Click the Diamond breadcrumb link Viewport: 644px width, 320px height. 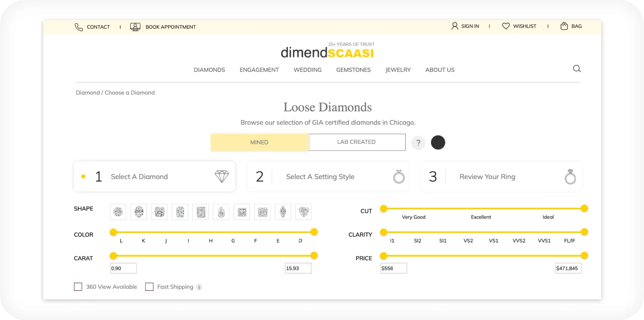[88, 93]
